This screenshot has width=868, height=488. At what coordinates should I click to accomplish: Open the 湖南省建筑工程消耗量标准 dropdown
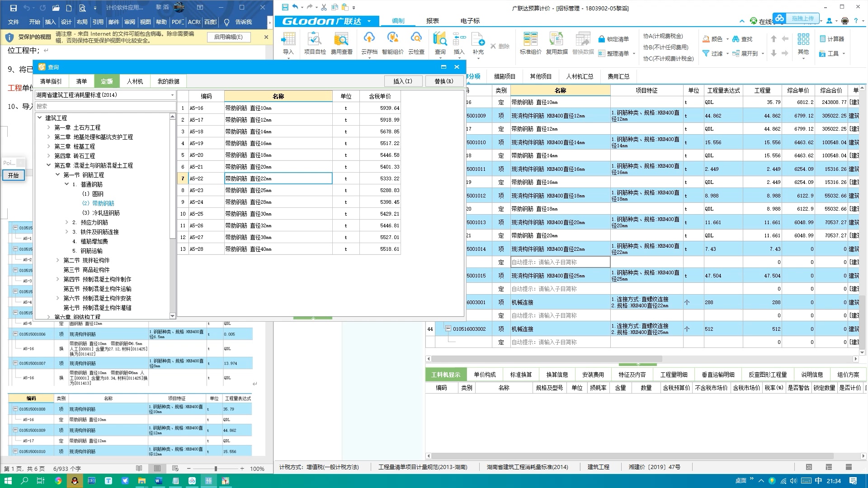(x=172, y=95)
